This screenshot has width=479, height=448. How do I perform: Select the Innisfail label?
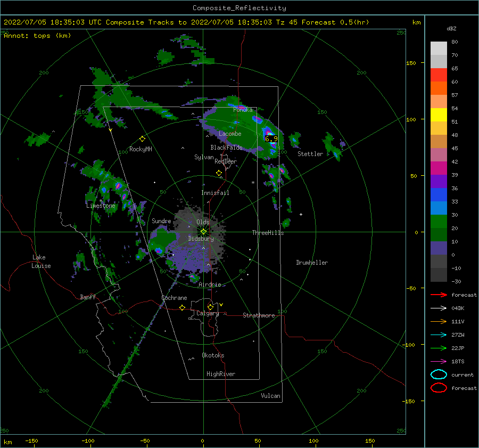coord(215,193)
